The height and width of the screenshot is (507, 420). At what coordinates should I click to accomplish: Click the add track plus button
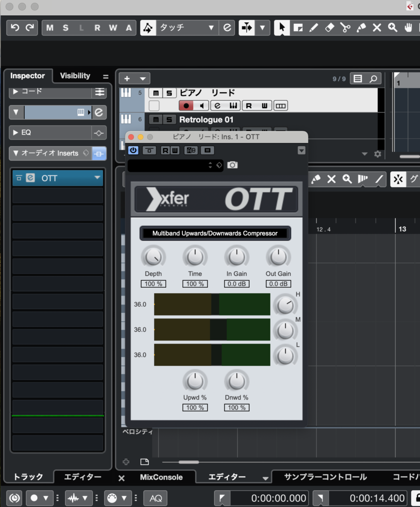(x=127, y=79)
